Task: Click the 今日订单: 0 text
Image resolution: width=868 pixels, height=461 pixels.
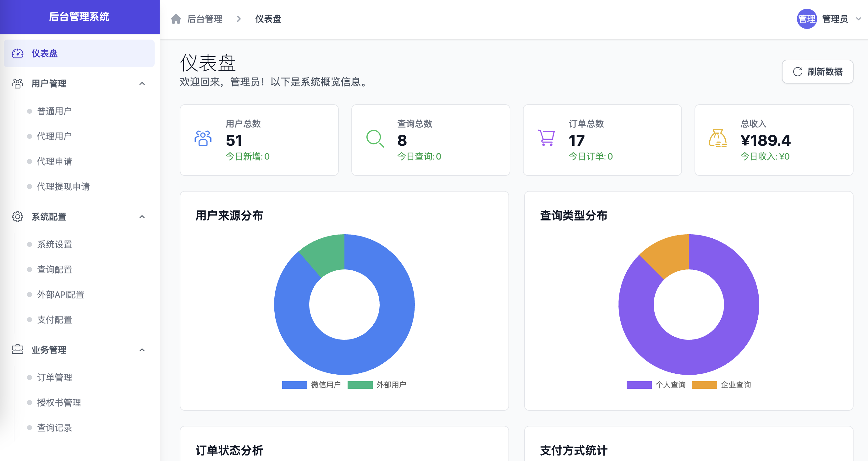Action: tap(591, 157)
